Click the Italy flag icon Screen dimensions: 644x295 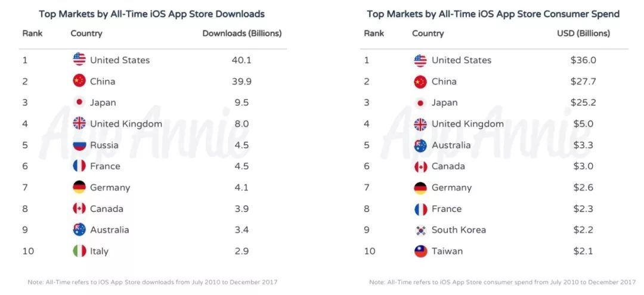point(79,251)
